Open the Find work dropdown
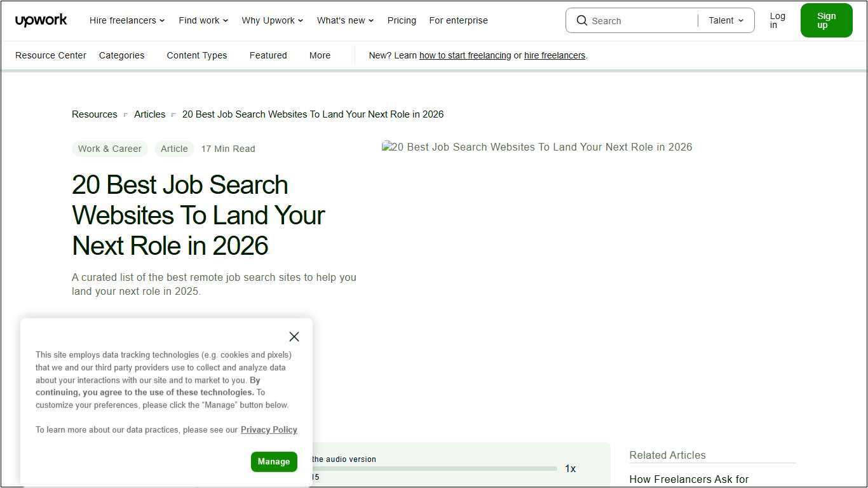Screen dimensions: 868x488 click(x=203, y=20)
